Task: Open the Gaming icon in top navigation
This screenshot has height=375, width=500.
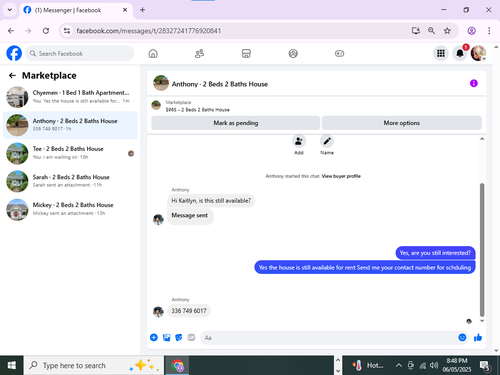Action: [339, 53]
